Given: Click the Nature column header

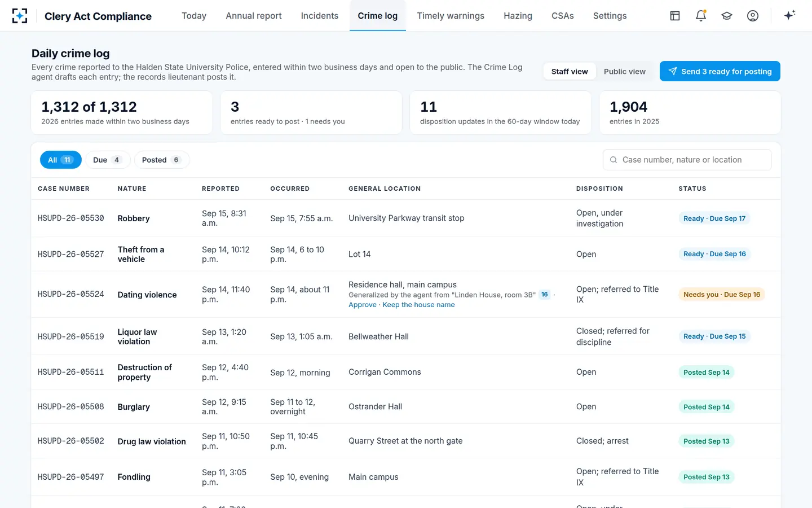Looking at the screenshot, I should [132, 189].
